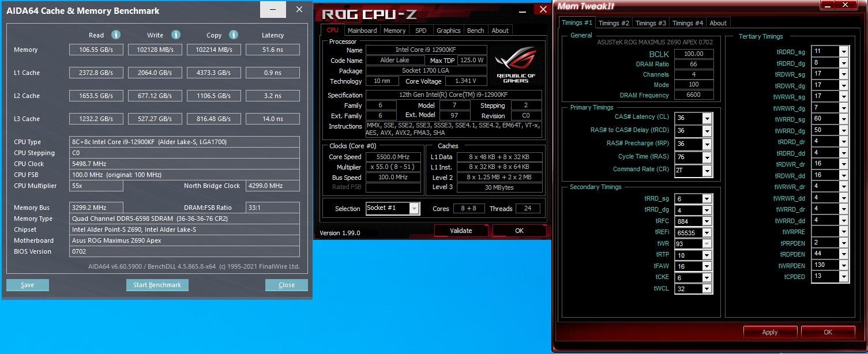
Task: Open tRRD_sg dropdown
Action: (707, 199)
